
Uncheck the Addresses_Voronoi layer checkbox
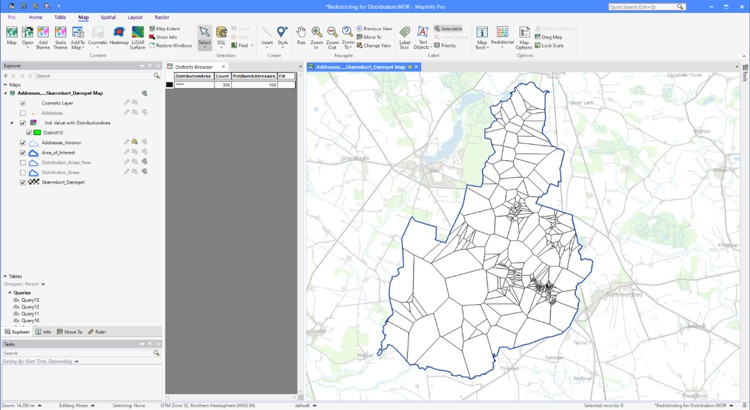pyautogui.click(x=23, y=143)
